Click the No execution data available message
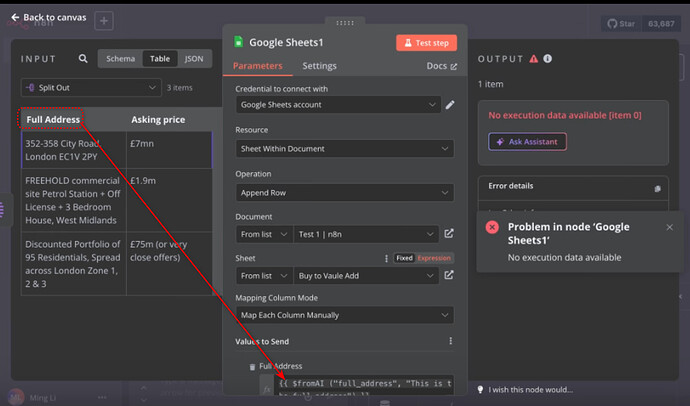 point(565,115)
